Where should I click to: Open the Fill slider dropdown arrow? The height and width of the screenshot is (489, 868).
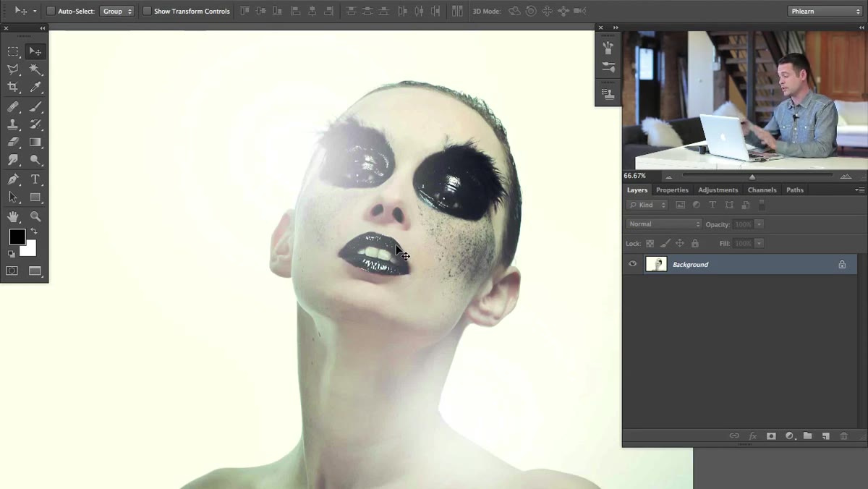(759, 244)
